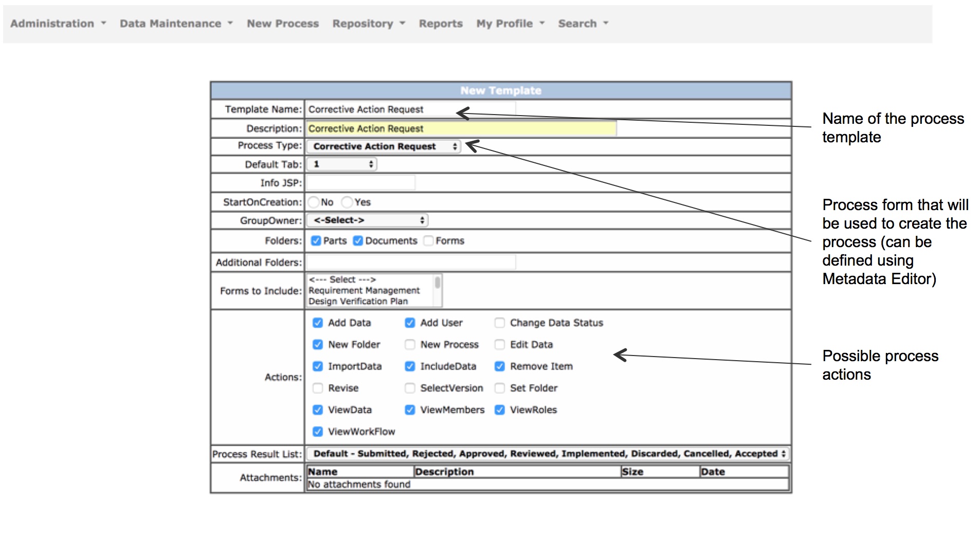
Task: Click the New Process link
Action: (282, 23)
